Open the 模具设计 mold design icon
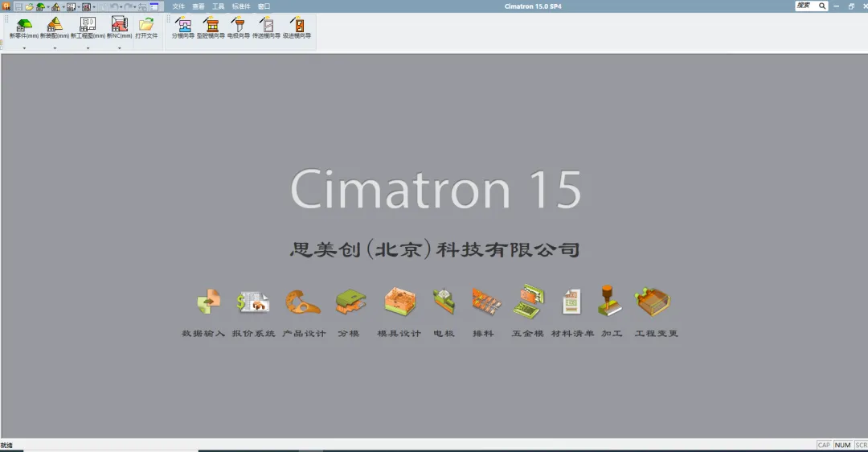The width and height of the screenshot is (868, 452). (399, 302)
